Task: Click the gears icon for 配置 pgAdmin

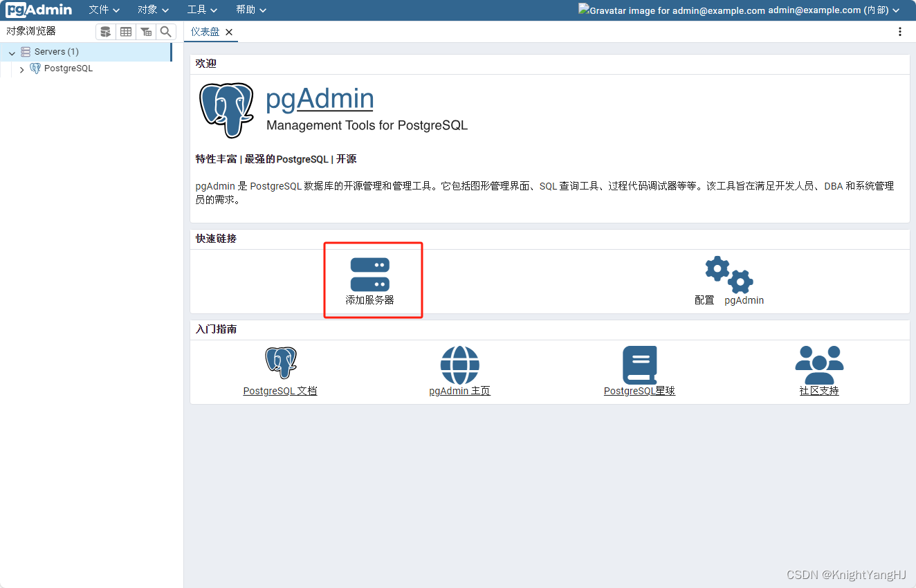Action: [x=729, y=274]
